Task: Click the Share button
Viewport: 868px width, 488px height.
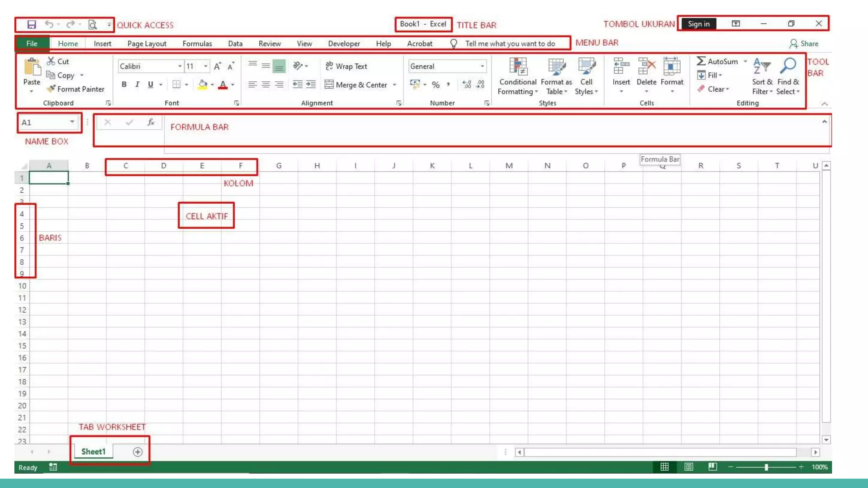Action: point(804,44)
